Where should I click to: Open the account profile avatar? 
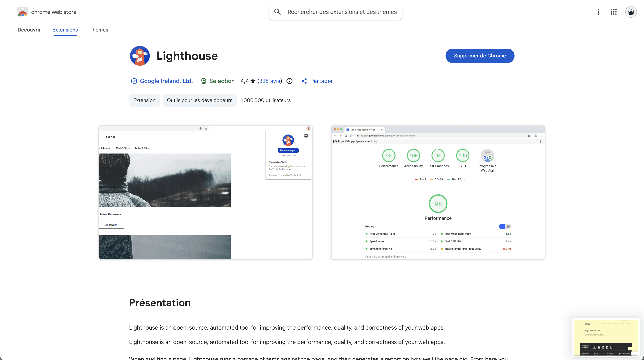click(x=631, y=12)
